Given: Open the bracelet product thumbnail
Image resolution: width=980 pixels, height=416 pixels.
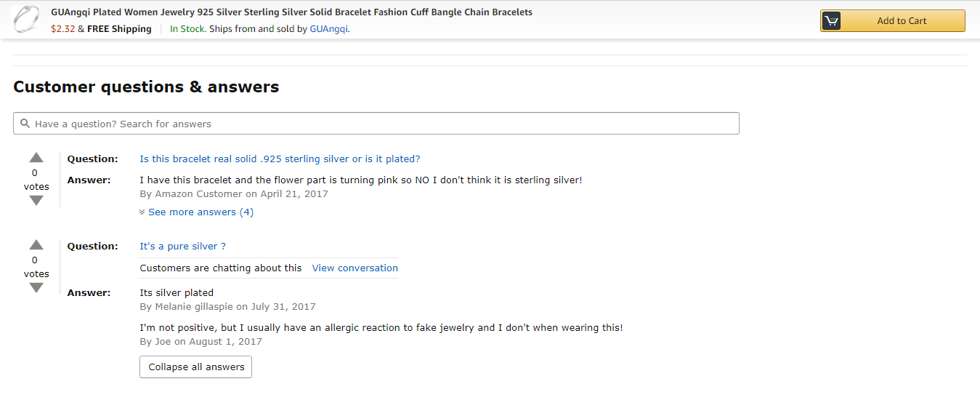Looking at the screenshot, I should click(x=27, y=20).
